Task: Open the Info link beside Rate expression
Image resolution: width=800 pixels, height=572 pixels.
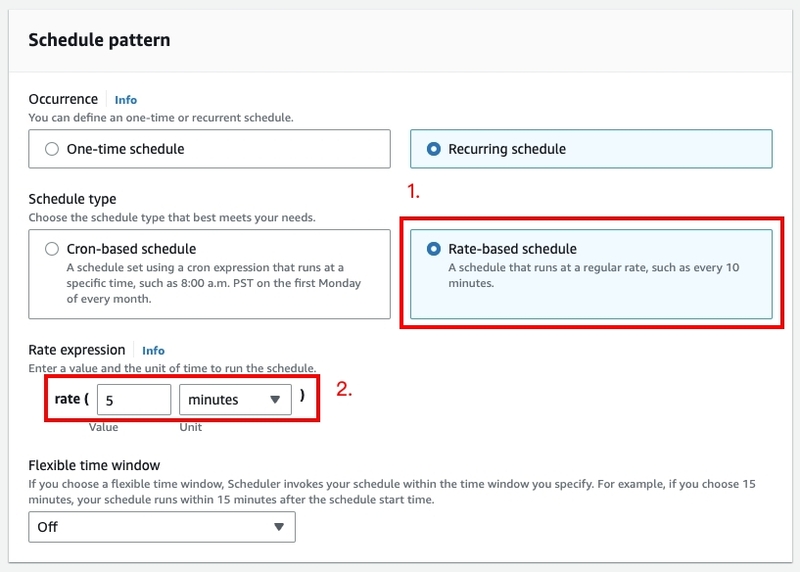Action: (153, 351)
